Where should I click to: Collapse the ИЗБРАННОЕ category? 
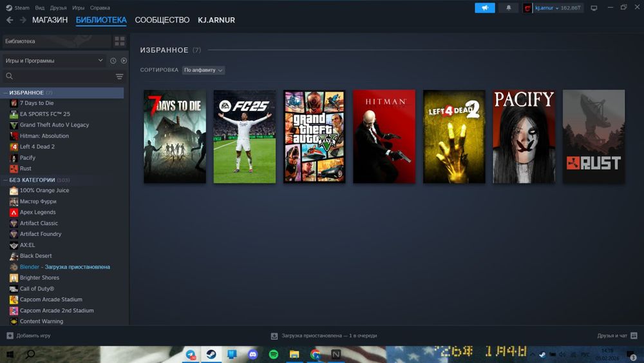6,93
